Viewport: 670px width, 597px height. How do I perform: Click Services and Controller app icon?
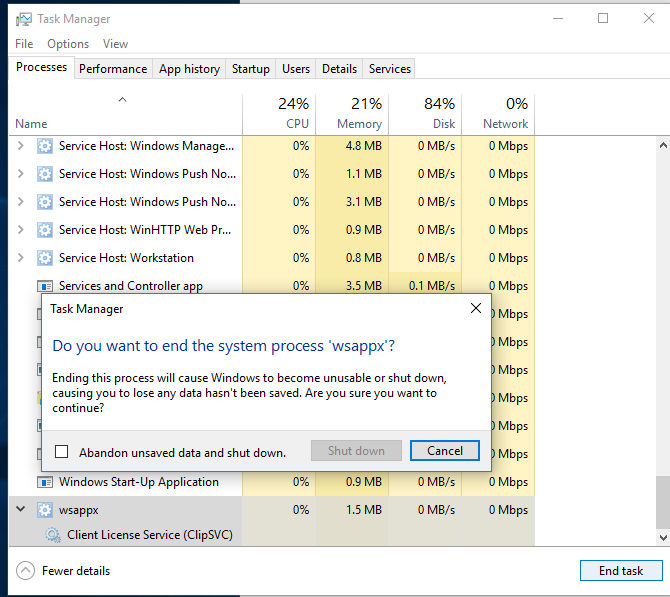click(x=45, y=286)
